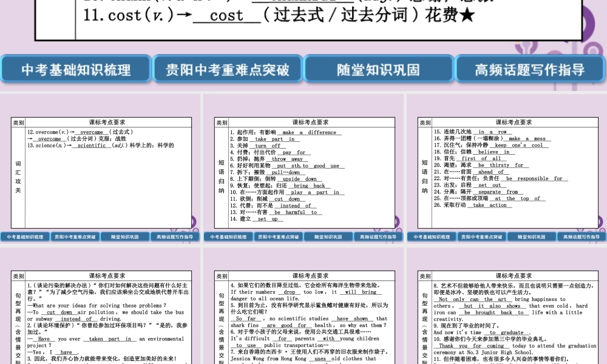
Task: Click the phrase "make a mess"
Action: tap(527, 138)
